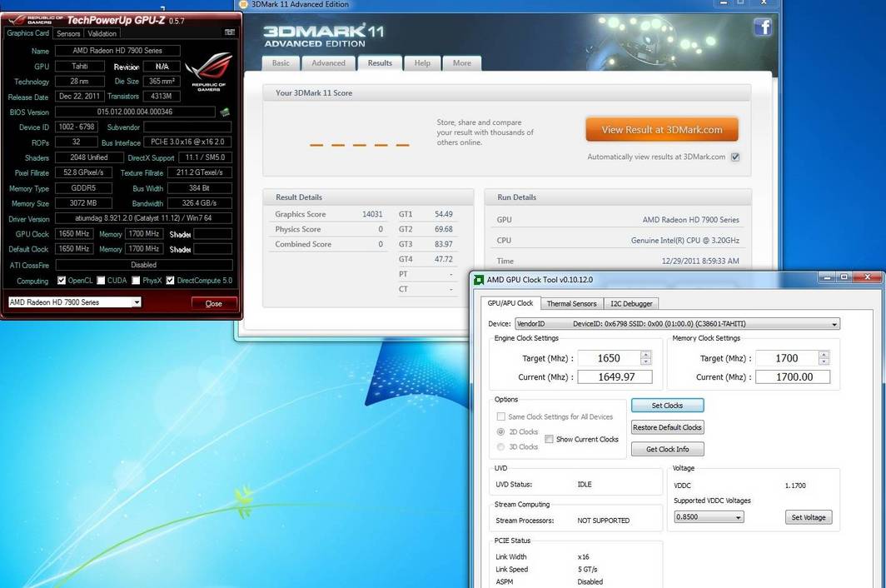Click the 3DMark 11 window icon in its titlebar
The width and height of the screenshot is (886, 588).
coord(246,4)
